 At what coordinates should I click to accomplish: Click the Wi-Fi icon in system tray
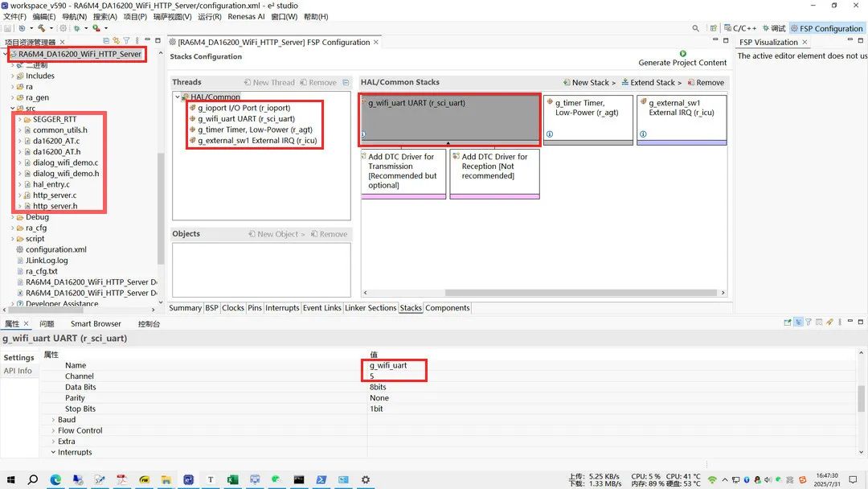(712, 479)
